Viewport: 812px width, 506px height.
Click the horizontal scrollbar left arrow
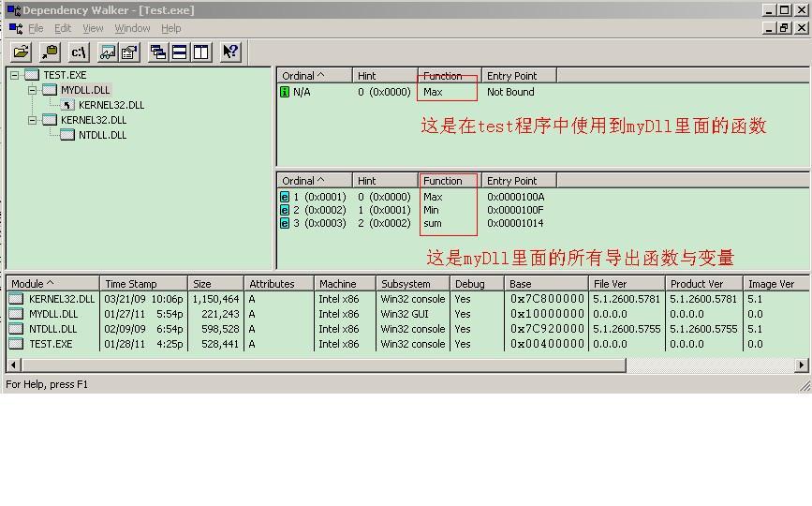[14, 365]
